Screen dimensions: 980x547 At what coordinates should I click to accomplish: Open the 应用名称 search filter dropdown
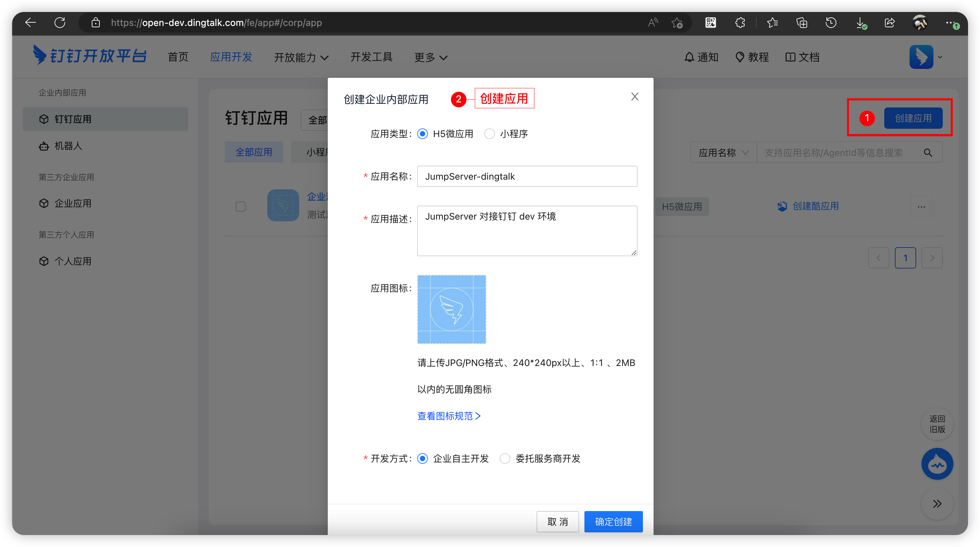click(723, 153)
